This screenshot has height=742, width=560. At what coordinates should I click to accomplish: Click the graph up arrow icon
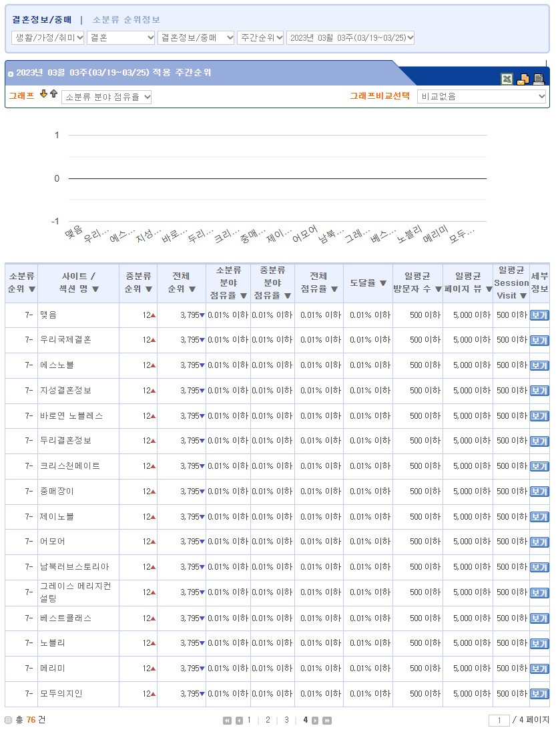53,94
